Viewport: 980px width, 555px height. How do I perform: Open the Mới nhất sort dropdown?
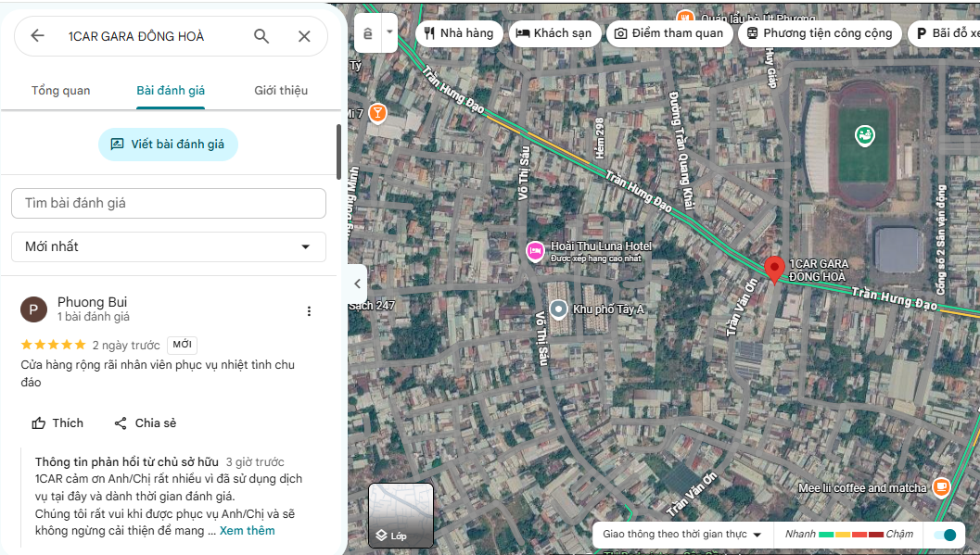(x=169, y=246)
